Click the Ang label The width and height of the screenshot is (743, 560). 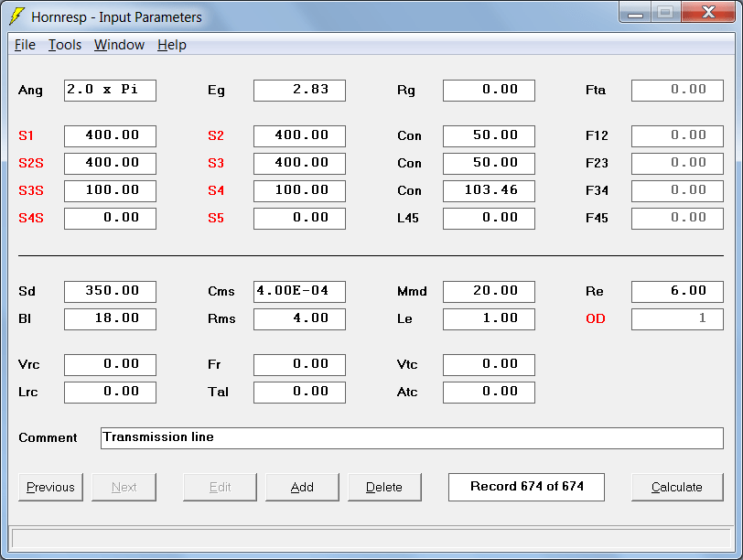(x=30, y=91)
